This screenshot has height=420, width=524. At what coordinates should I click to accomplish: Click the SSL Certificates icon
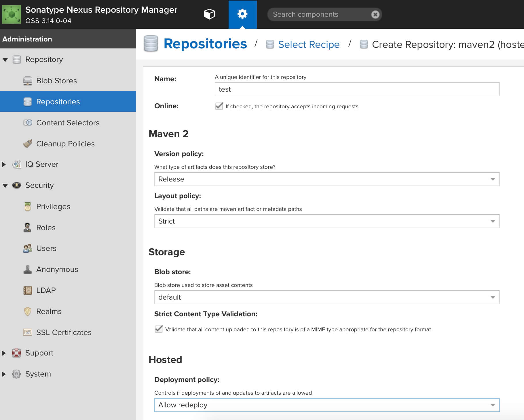pyautogui.click(x=28, y=332)
